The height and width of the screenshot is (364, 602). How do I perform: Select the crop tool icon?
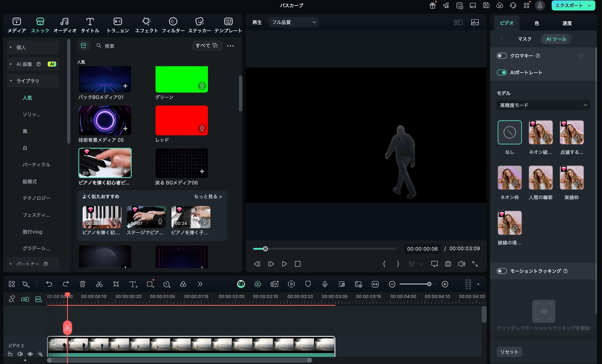116,284
